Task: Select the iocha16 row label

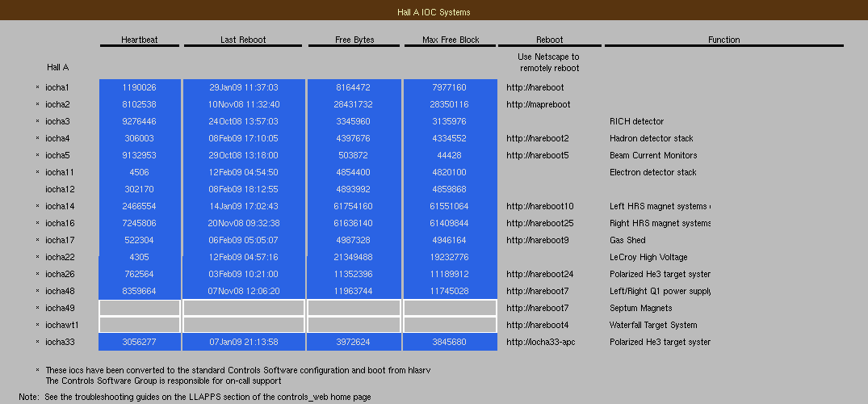Action: pyautogui.click(x=60, y=223)
